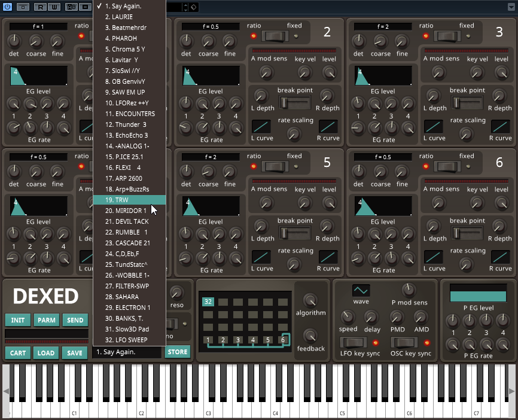Click the algorithm knob
The image size is (518, 420).
coord(310,300)
